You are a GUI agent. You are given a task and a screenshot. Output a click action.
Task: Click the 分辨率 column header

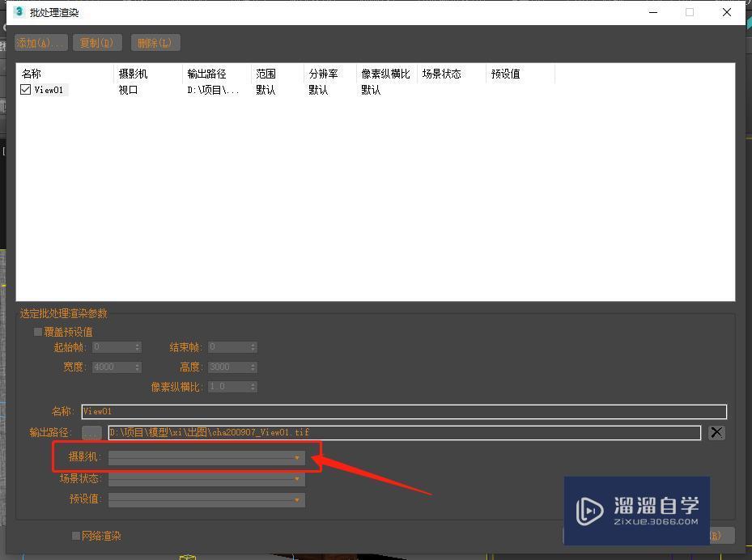[323, 74]
